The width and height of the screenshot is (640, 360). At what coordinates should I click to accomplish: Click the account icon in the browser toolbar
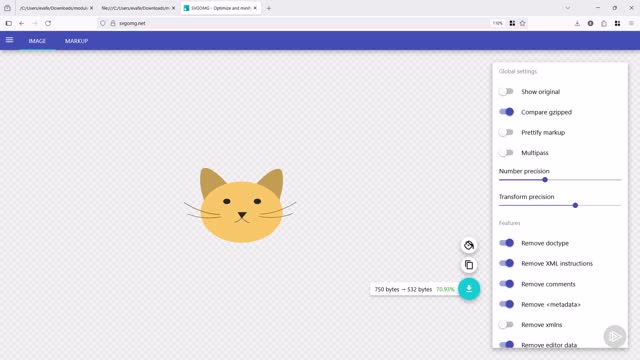click(x=590, y=23)
